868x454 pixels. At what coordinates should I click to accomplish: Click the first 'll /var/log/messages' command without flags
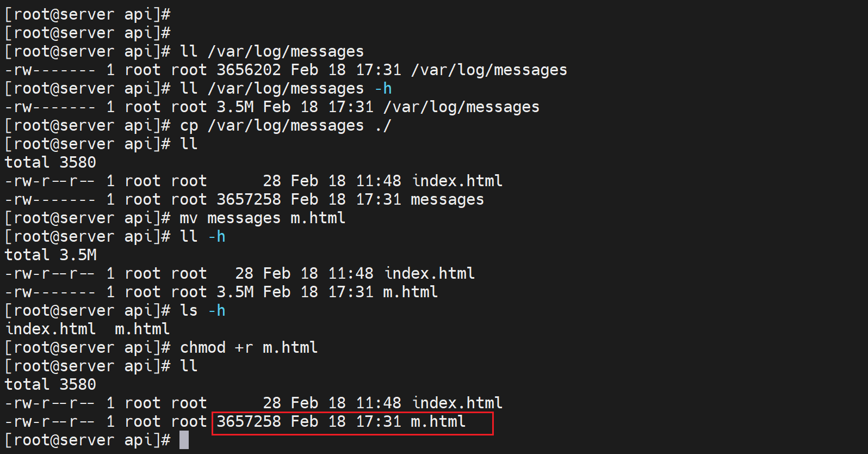271,52
